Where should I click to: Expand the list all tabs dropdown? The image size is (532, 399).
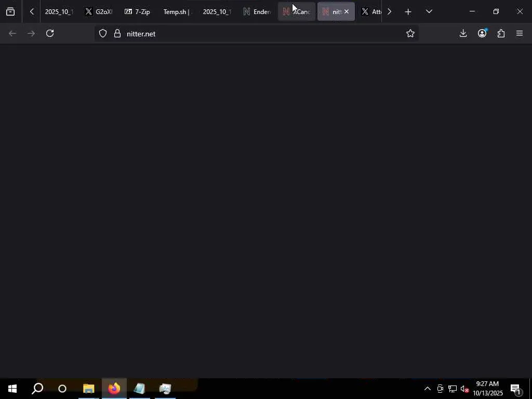click(429, 12)
